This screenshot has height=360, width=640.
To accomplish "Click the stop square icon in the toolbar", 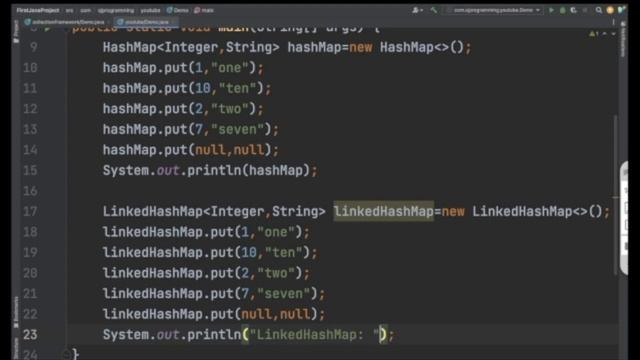I will coord(585,10).
